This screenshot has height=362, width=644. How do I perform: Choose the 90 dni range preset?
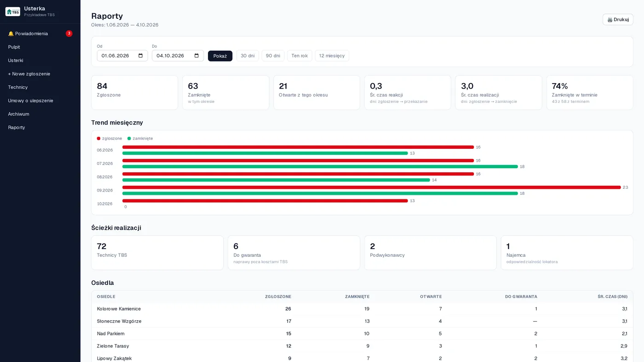point(273,56)
